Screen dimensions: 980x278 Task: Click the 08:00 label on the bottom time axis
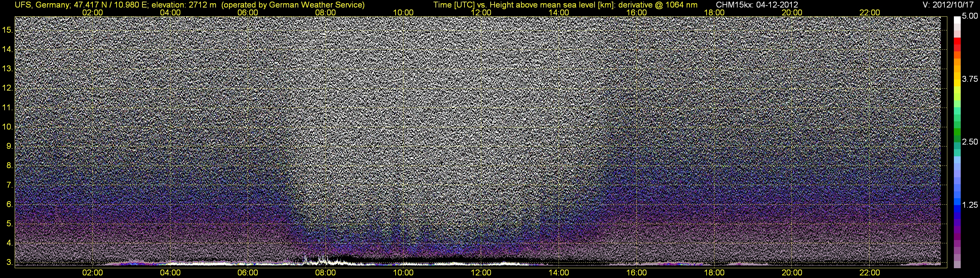[x=326, y=273]
